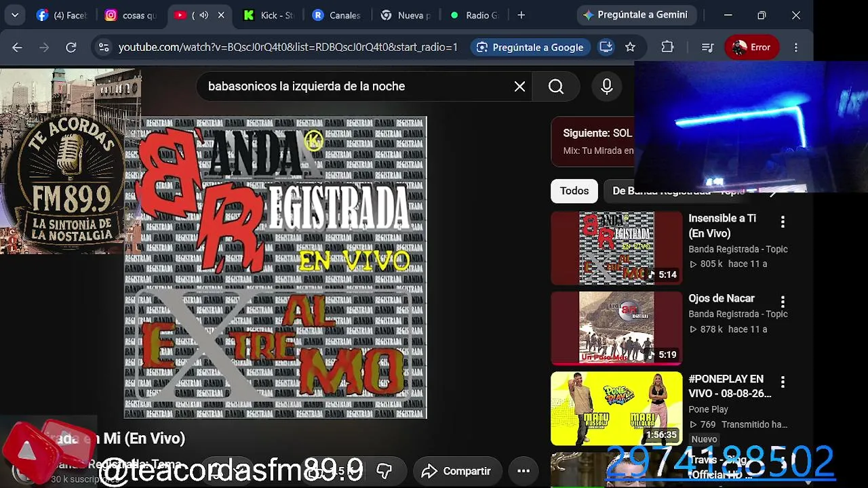The image size is (868, 488).
Task: Switch to the 'Nueva p' tab
Action: coord(406,15)
